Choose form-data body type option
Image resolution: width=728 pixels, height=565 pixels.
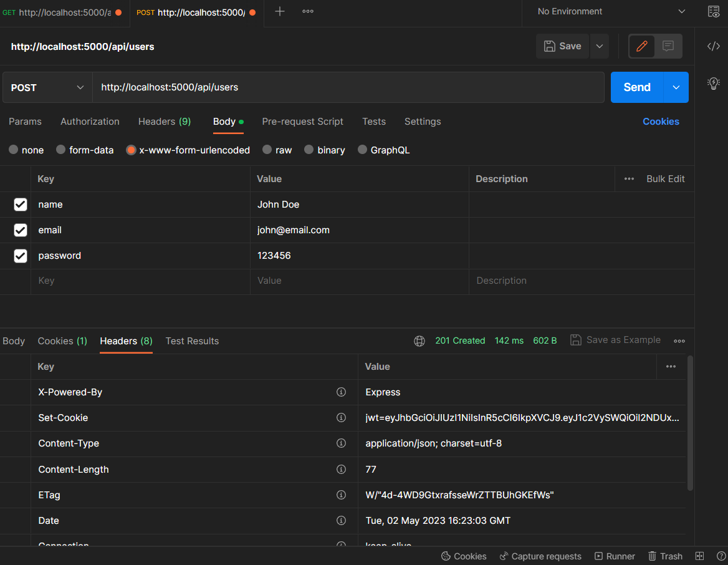(61, 150)
